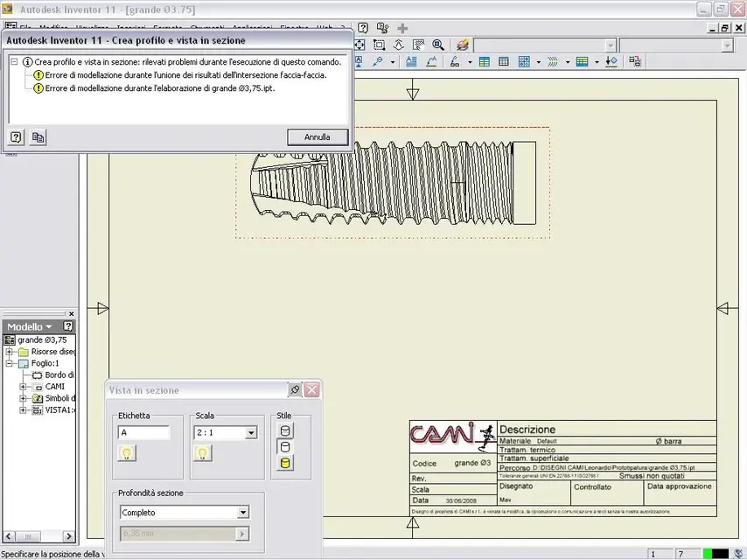
Task: Open the style editor brush icon
Action: (x=462, y=45)
